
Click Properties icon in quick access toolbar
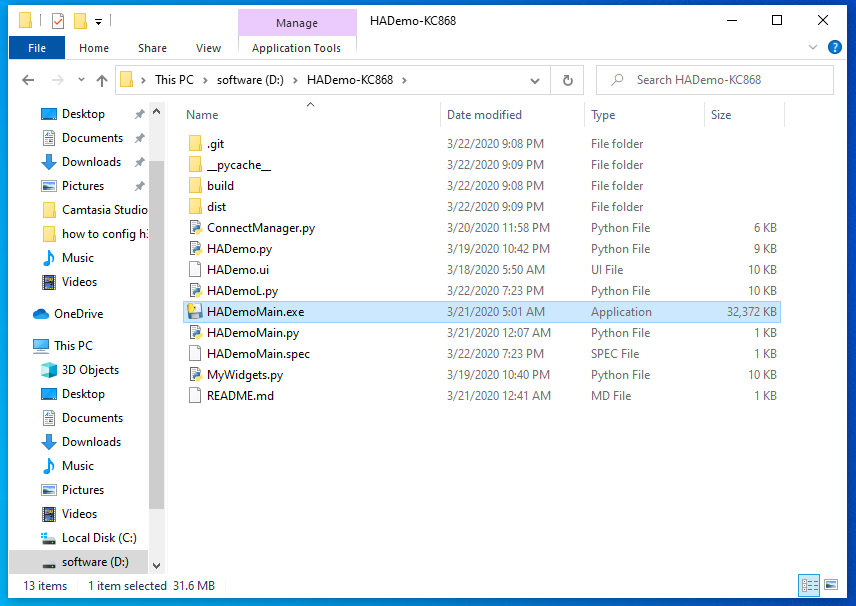57,20
